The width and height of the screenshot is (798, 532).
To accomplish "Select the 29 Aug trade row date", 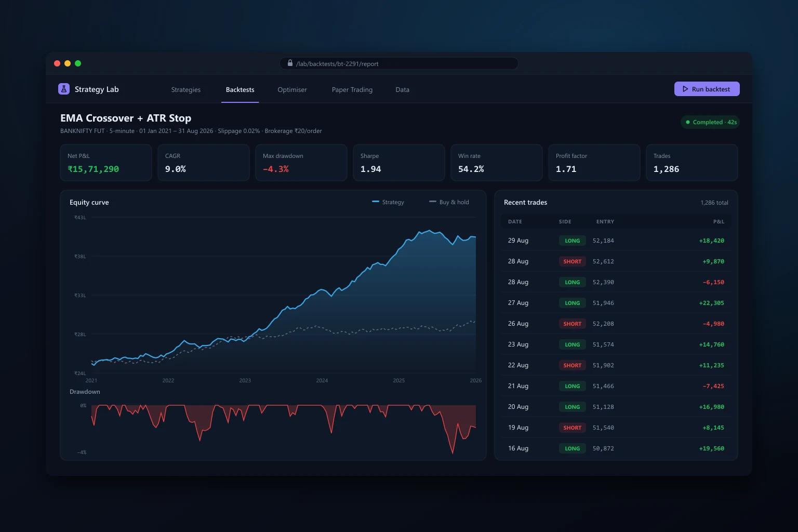I will pos(518,241).
